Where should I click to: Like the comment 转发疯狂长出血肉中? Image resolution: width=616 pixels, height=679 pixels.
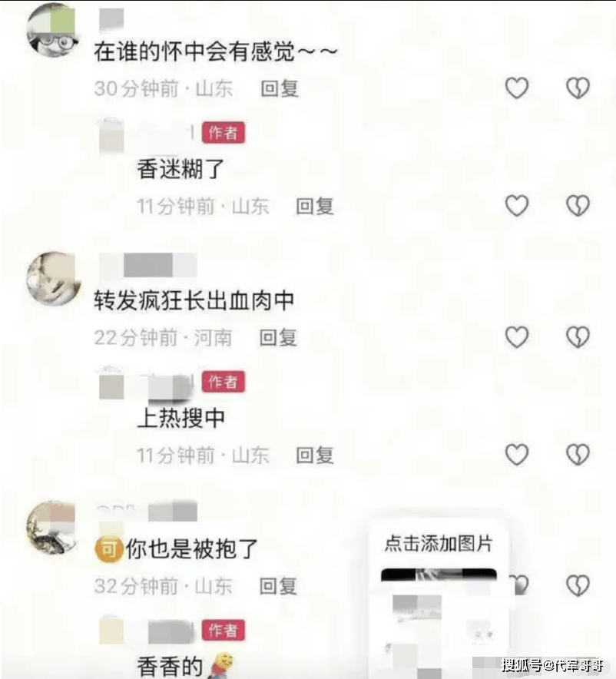tap(517, 337)
